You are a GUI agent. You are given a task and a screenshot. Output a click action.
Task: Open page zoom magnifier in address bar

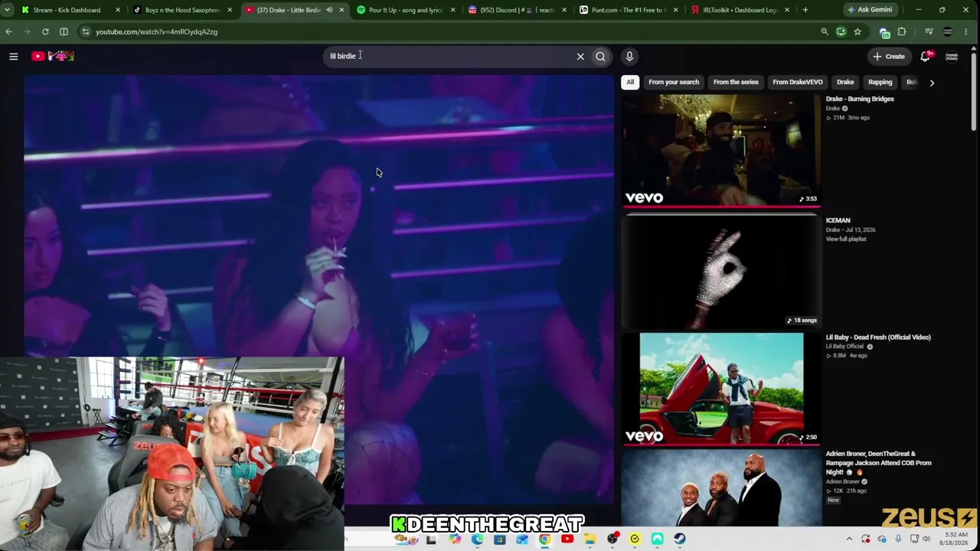[825, 31]
